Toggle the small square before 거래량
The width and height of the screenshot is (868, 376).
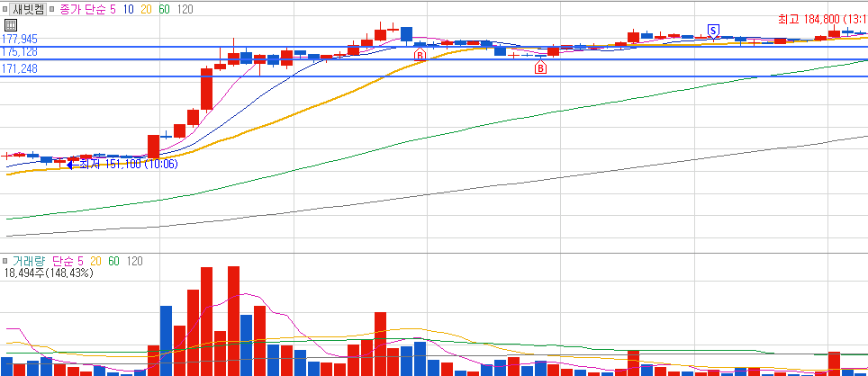tap(5, 262)
